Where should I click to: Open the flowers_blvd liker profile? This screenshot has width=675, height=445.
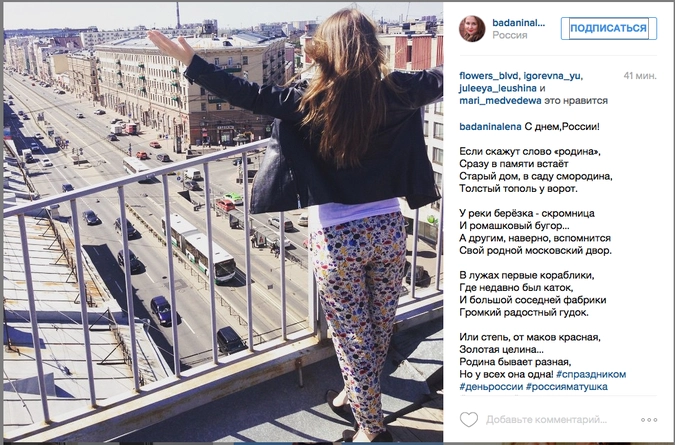[x=489, y=76]
